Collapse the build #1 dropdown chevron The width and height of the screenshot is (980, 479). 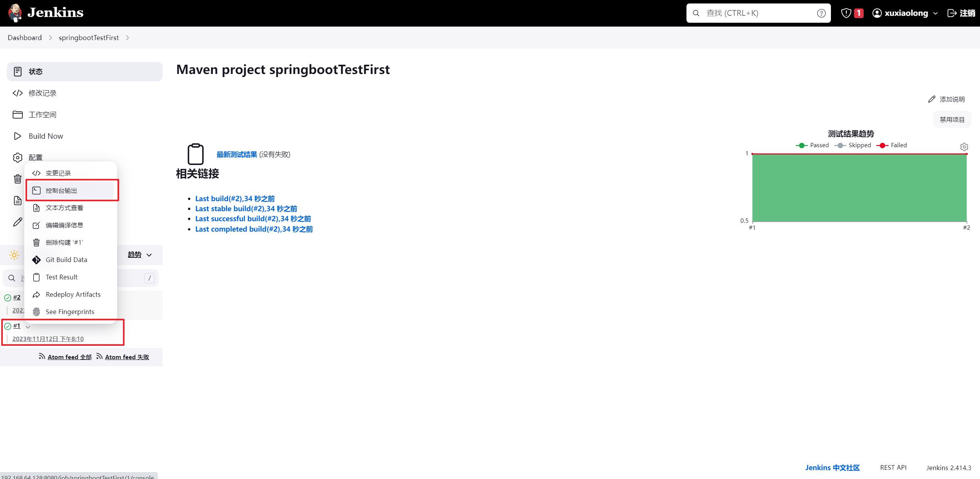pyautogui.click(x=28, y=327)
